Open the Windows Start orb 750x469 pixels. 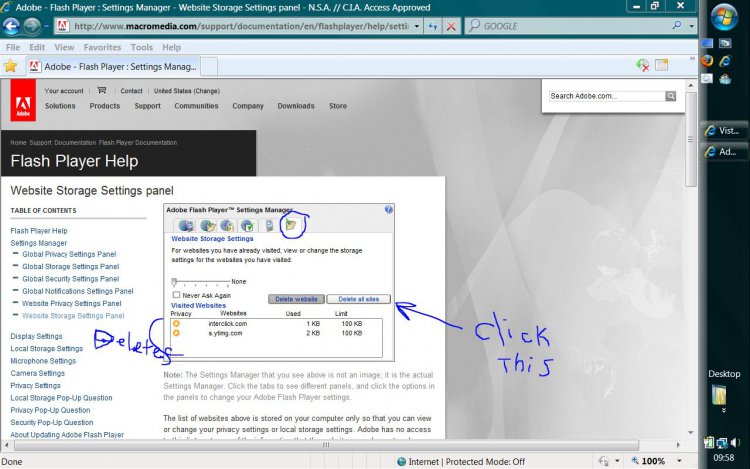725,17
